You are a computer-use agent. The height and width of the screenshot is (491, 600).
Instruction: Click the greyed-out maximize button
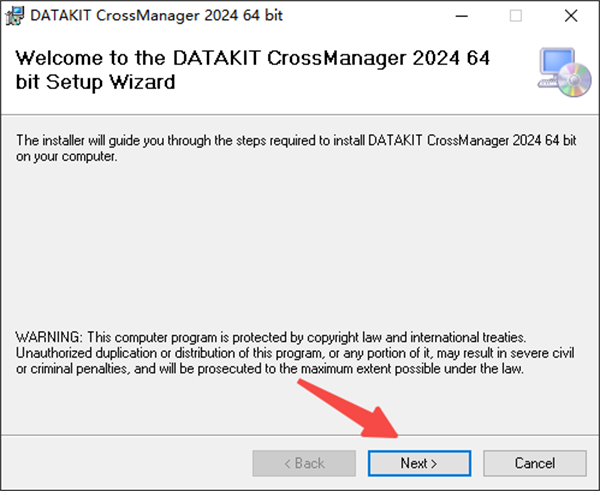[516, 16]
